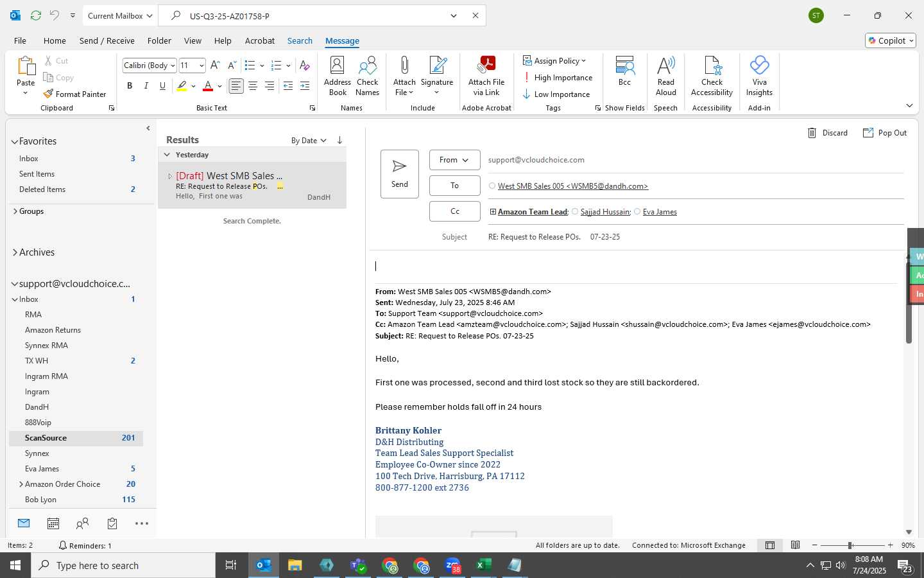
Task: Open the Folder tab
Action: click(159, 40)
